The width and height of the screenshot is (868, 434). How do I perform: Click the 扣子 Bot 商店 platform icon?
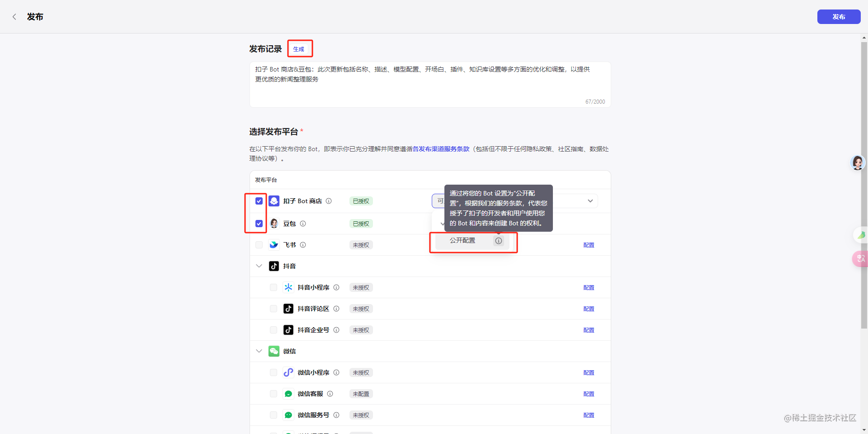click(x=274, y=201)
